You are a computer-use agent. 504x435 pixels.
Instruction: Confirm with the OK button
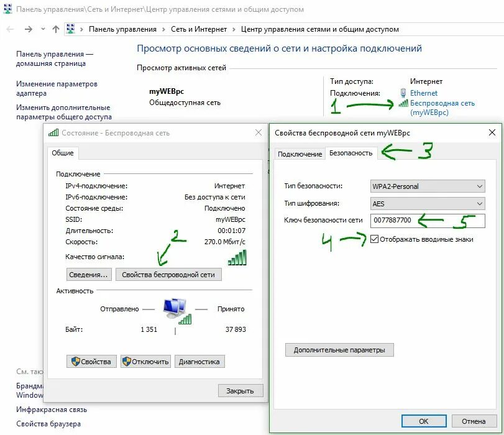424,421
